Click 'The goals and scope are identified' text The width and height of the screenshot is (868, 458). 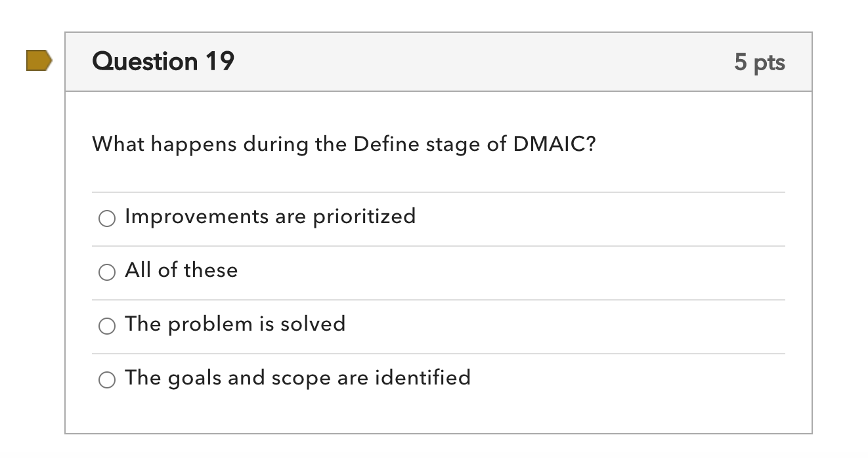pos(299,378)
